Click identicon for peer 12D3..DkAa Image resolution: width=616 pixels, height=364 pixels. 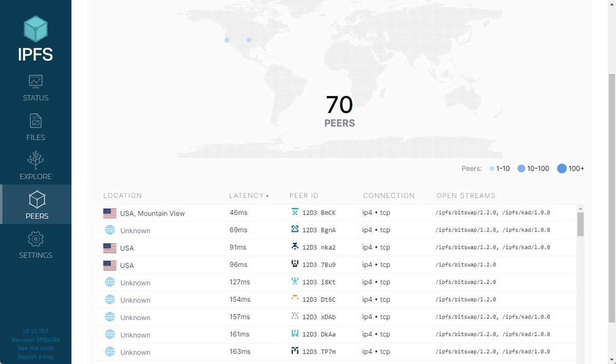click(295, 333)
